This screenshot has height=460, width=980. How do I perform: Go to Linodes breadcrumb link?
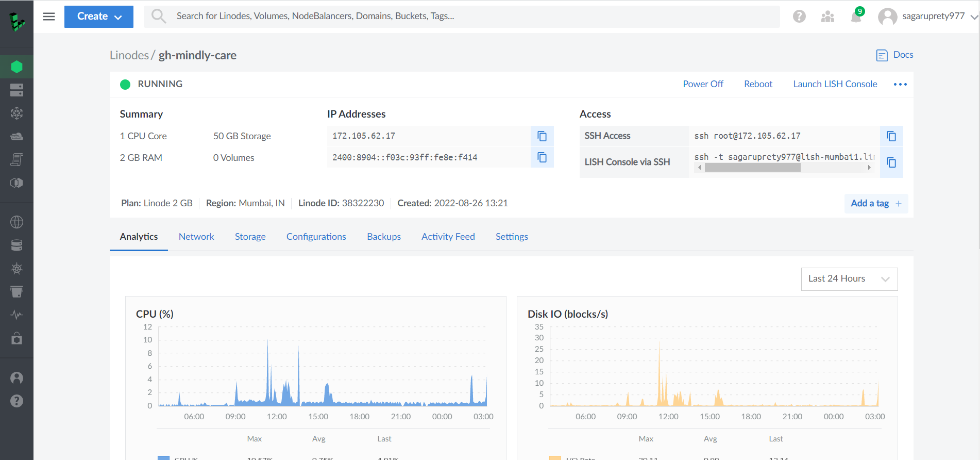pos(129,55)
